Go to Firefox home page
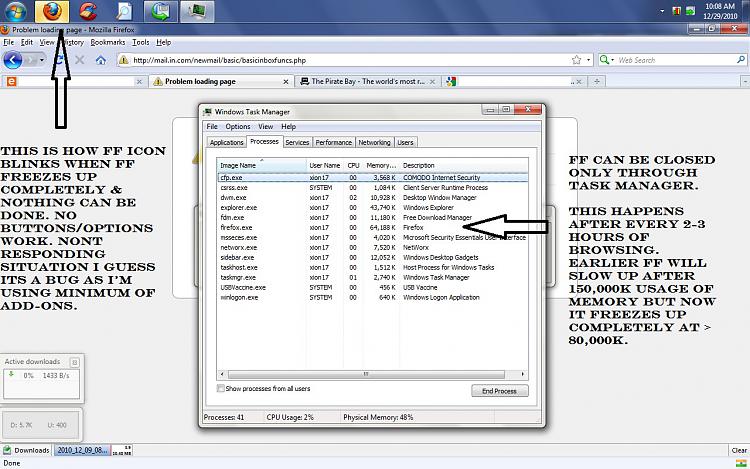This screenshot has height=469, width=750. point(100,60)
